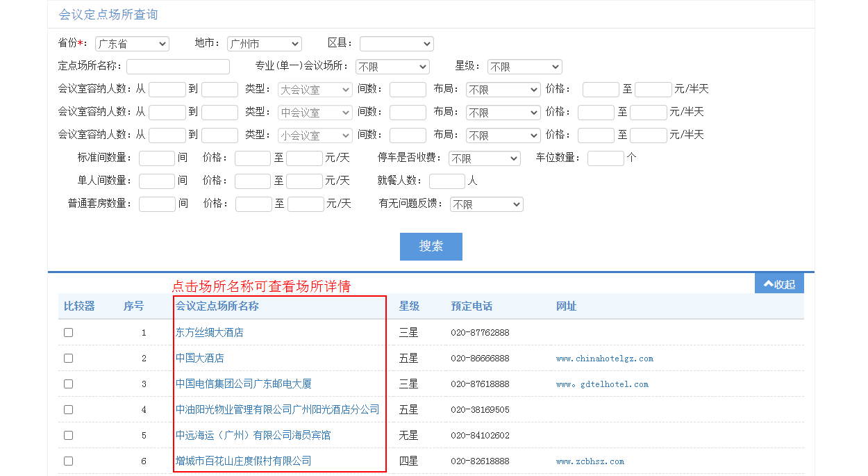Image resolution: width=868 pixels, height=476 pixels.
Task: Check the compare checkbox for 东方丝绸大酒店
Action: [67, 332]
